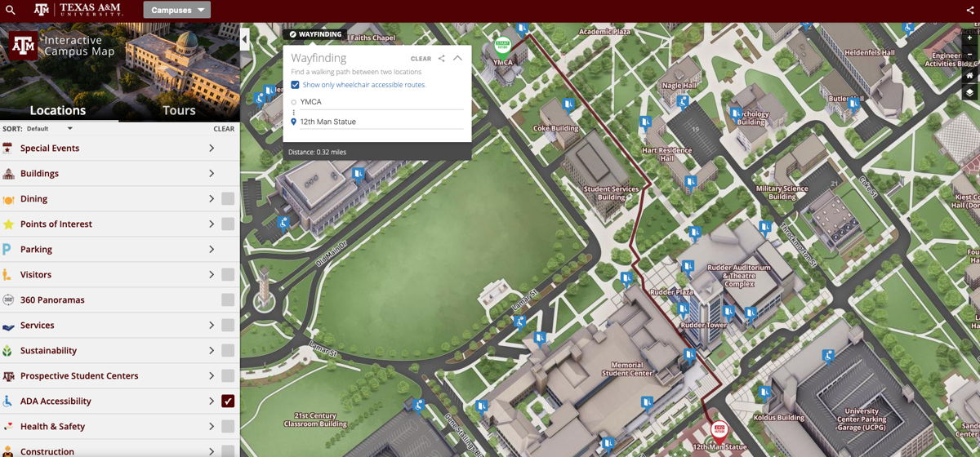Image resolution: width=980 pixels, height=457 pixels.
Task: Click the red 12th Man Statue end marker
Action: (719, 431)
